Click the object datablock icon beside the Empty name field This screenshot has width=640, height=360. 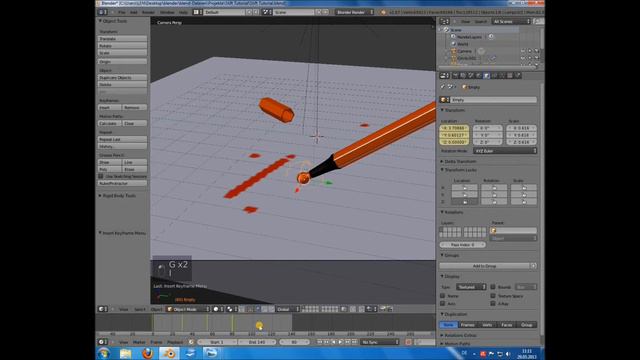point(444,100)
